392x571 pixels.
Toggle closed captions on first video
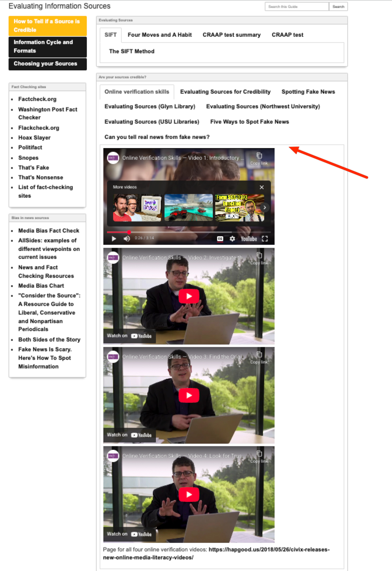220,239
